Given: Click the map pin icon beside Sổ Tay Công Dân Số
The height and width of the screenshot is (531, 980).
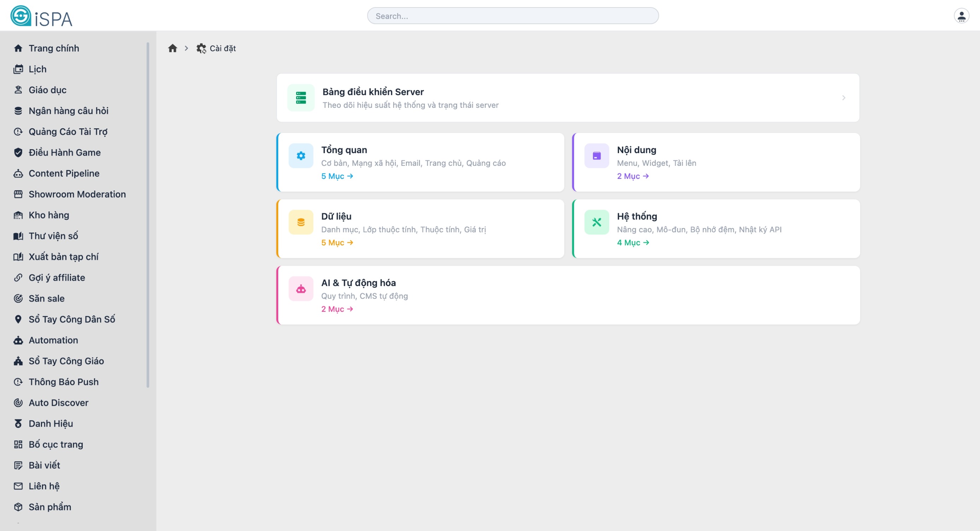Looking at the screenshot, I should 18,320.
